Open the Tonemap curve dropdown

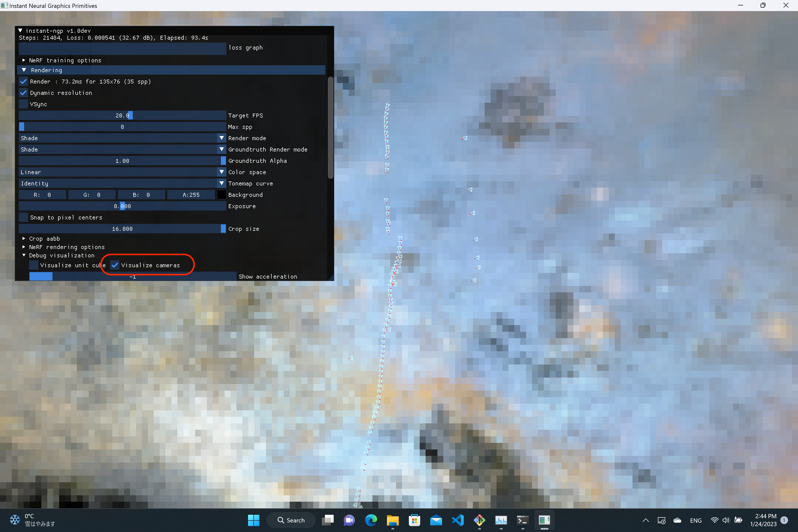coord(222,183)
